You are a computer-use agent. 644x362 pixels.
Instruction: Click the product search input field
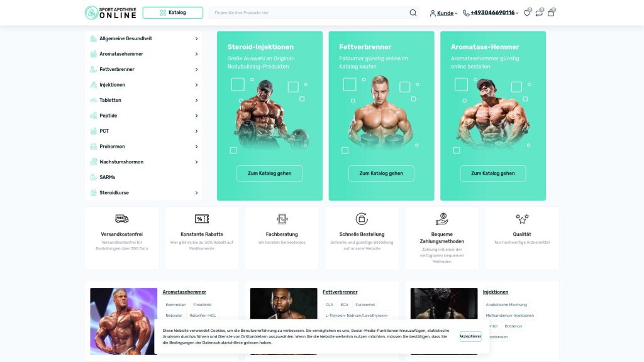click(x=310, y=13)
